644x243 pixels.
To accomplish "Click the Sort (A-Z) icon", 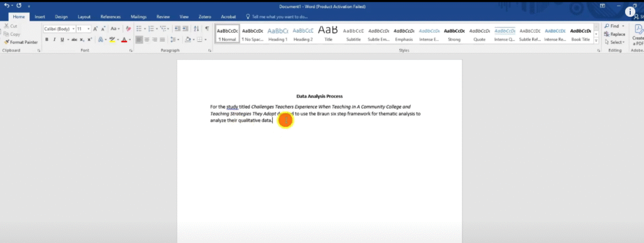I will tap(196, 29).
